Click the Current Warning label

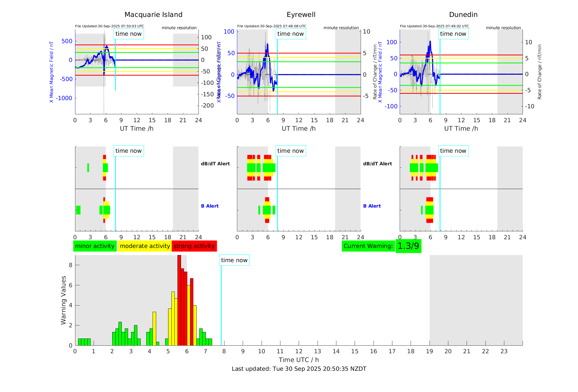pyautogui.click(x=368, y=246)
